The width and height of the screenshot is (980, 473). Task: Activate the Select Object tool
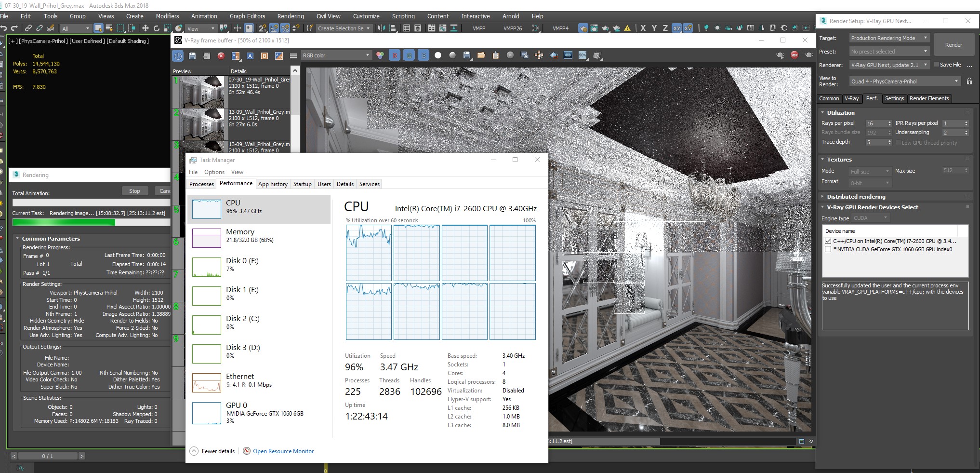click(98, 28)
